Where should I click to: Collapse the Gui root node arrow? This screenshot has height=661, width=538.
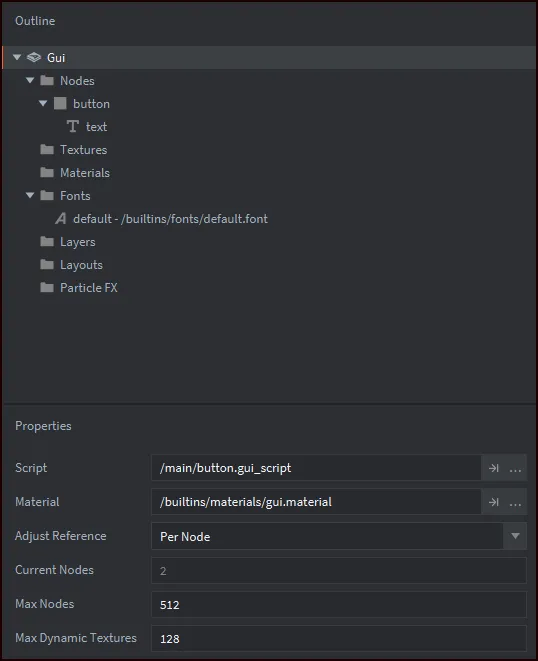pos(17,57)
